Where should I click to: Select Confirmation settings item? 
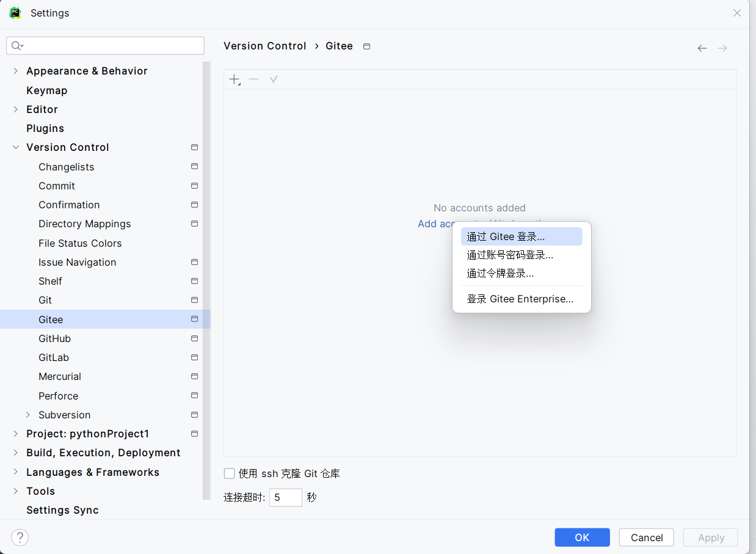[x=69, y=205]
